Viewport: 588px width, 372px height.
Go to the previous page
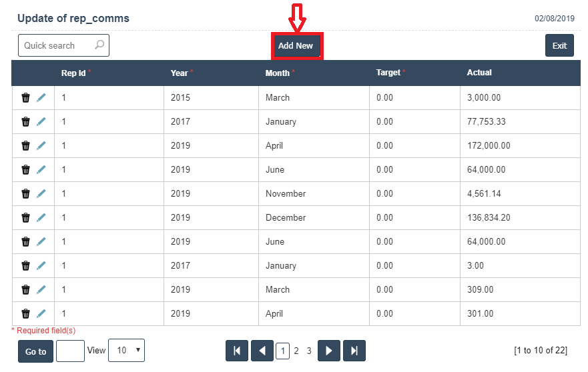[262, 351]
